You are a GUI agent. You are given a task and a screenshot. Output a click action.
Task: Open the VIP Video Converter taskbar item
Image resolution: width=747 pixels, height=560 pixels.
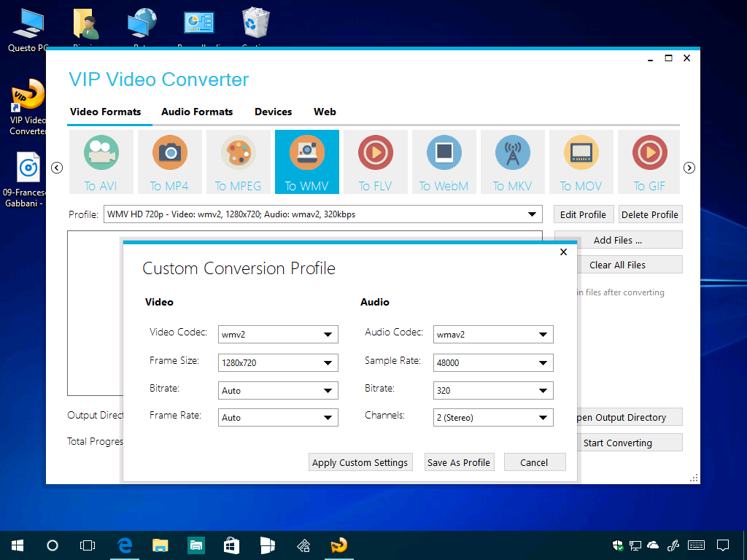[338, 545]
